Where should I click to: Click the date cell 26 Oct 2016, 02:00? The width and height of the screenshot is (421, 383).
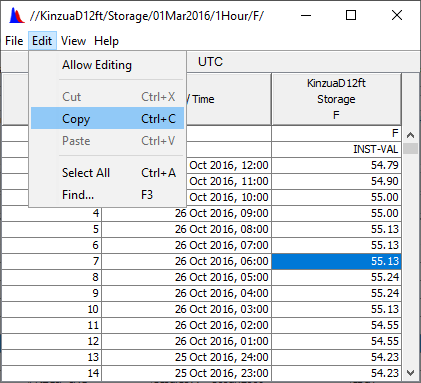(x=186, y=325)
